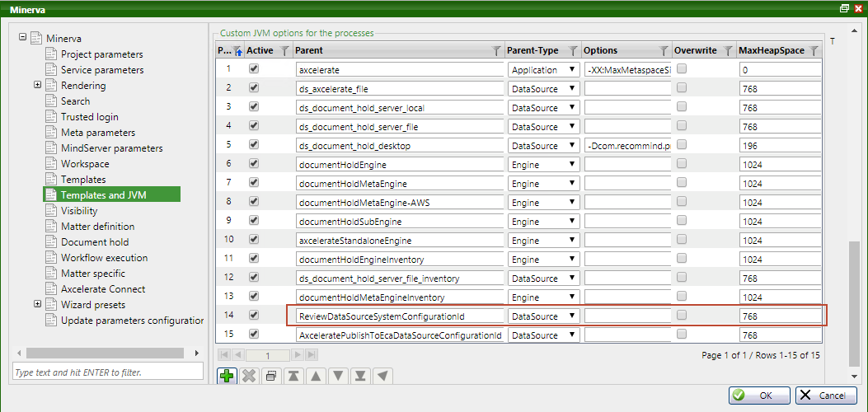The image size is (868, 412).
Task: Click filter icon on MaxHeapSpace column
Action: 814,51
